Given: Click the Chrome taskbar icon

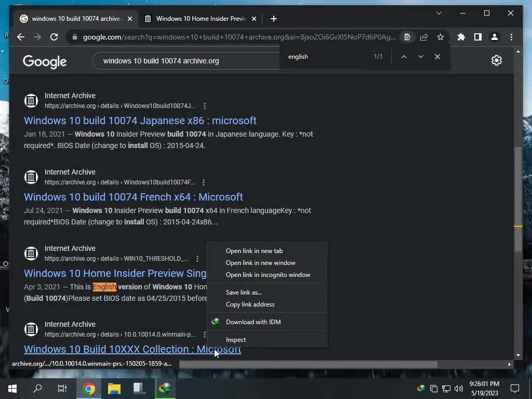Looking at the screenshot, I should pyautogui.click(x=89, y=389).
